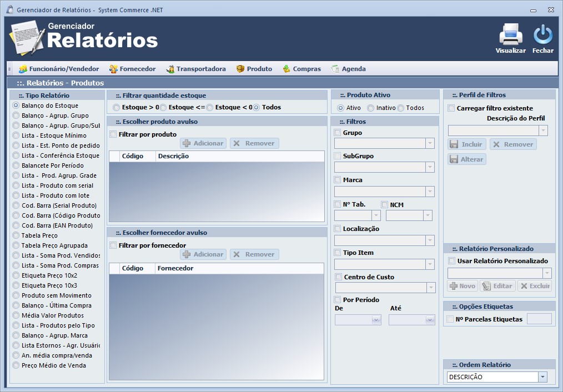This screenshot has height=392, width=563.
Task: Click Adicionar in the fornecedor avulso section
Action: (x=203, y=254)
